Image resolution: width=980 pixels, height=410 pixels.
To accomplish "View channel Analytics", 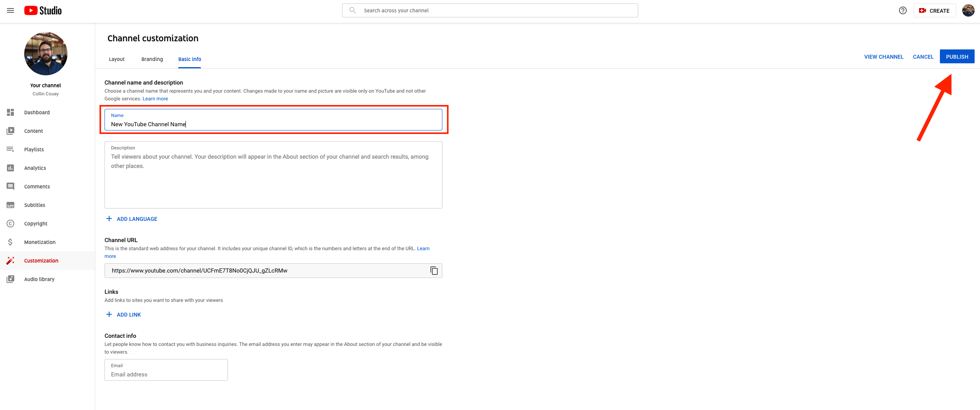I will point(35,168).
